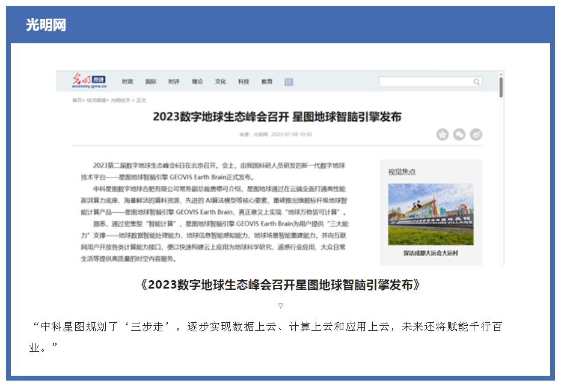Click the 经济频道 breadcrumb link
The width and height of the screenshot is (564, 392).
coord(96,100)
